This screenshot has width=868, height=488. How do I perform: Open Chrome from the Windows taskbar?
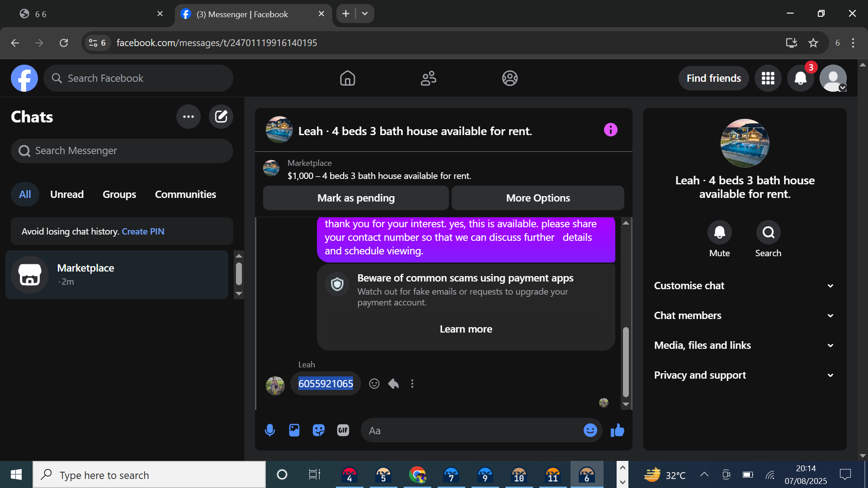(x=417, y=474)
